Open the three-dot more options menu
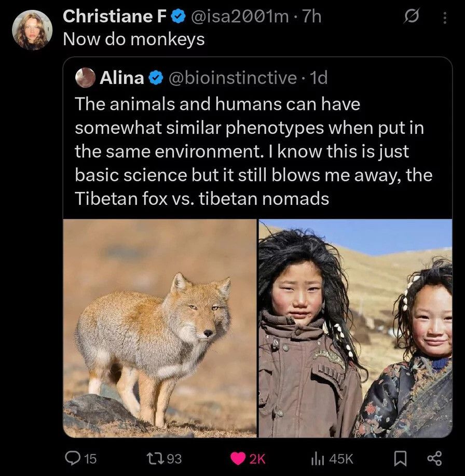The image size is (465, 476). coord(444,18)
